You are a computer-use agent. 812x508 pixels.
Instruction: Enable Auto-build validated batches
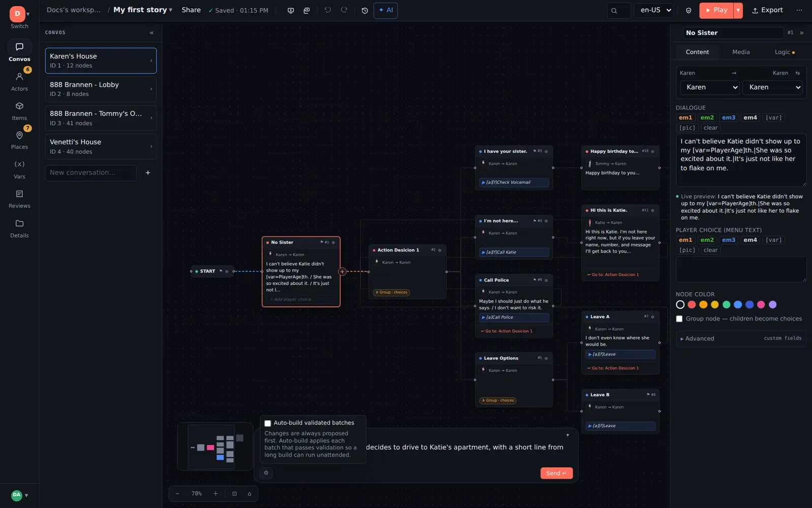coord(267,423)
